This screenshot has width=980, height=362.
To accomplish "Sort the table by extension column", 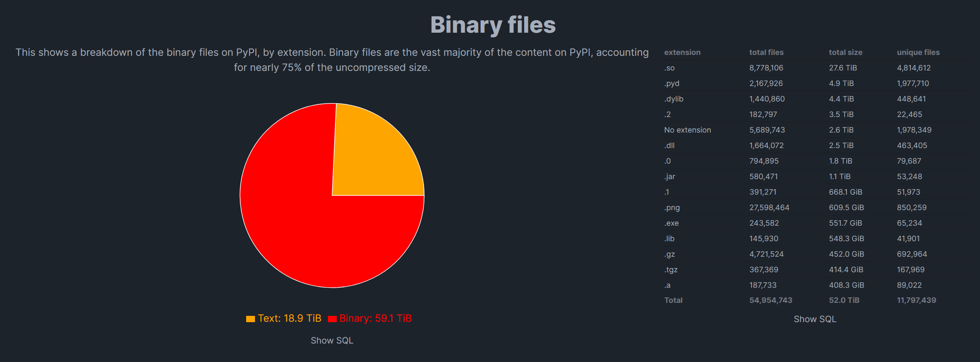I will point(682,52).
